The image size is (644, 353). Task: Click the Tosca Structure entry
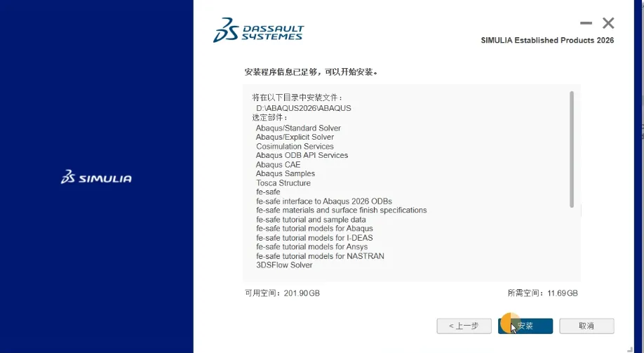tap(283, 183)
